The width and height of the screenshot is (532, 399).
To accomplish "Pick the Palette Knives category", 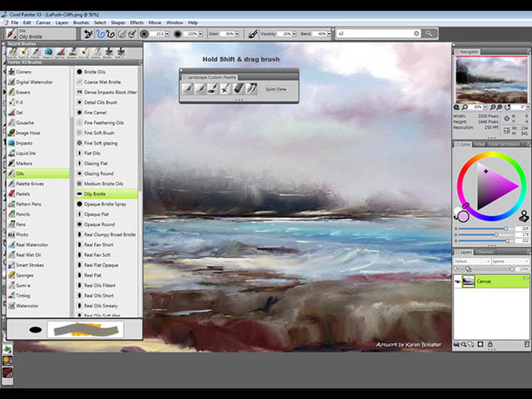I will (37, 184).
